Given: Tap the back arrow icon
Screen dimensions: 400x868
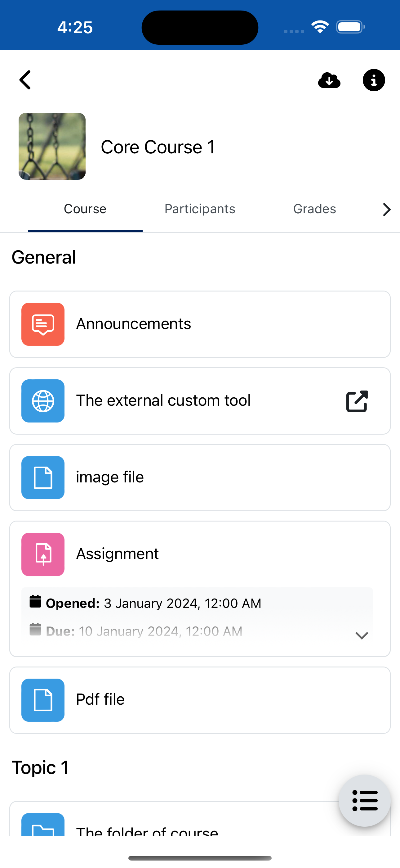Looking at the screenshot, I should (x=26, y=80).
